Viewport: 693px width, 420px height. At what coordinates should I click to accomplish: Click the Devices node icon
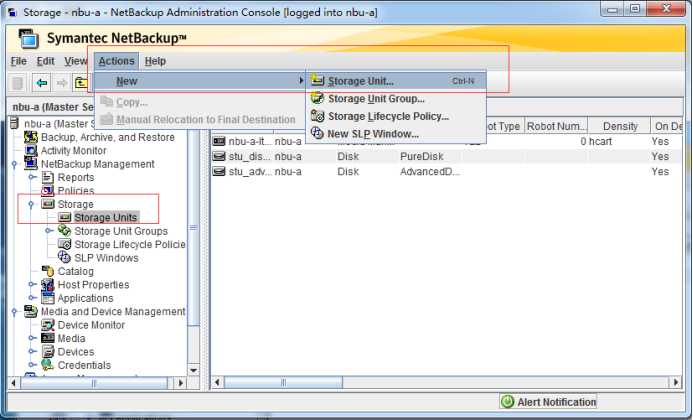pos(48,351)
